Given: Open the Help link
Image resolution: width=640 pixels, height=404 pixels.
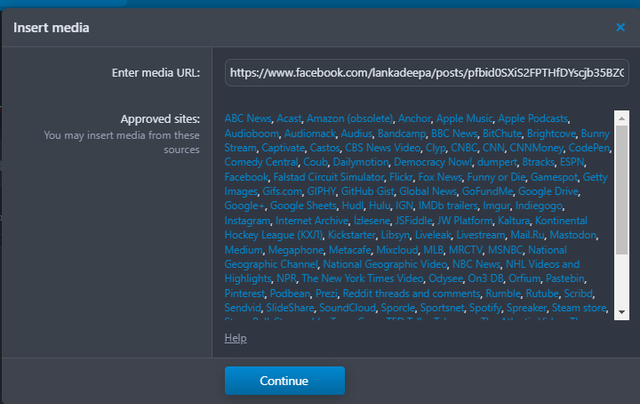Looking at the screenshot, I should point(236,338).
